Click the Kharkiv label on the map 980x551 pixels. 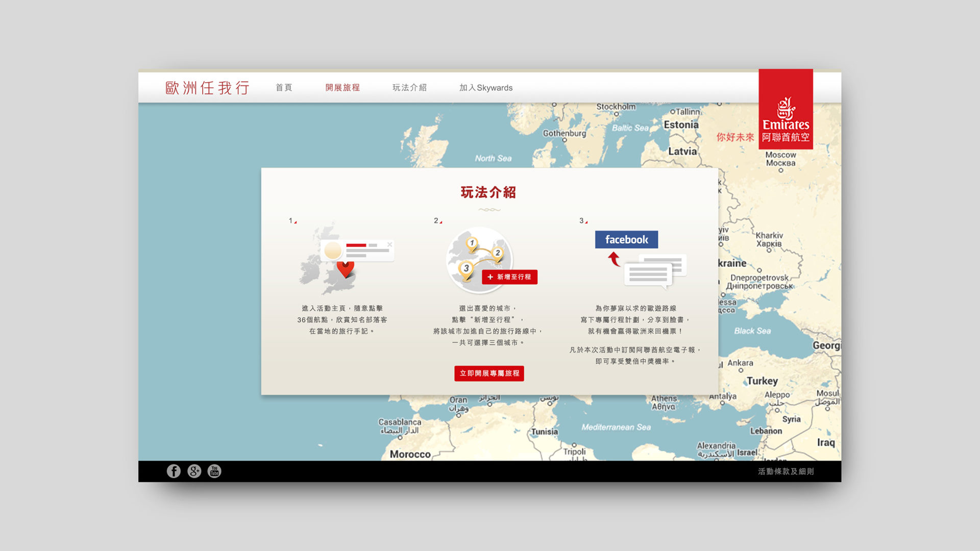[769, 235]
